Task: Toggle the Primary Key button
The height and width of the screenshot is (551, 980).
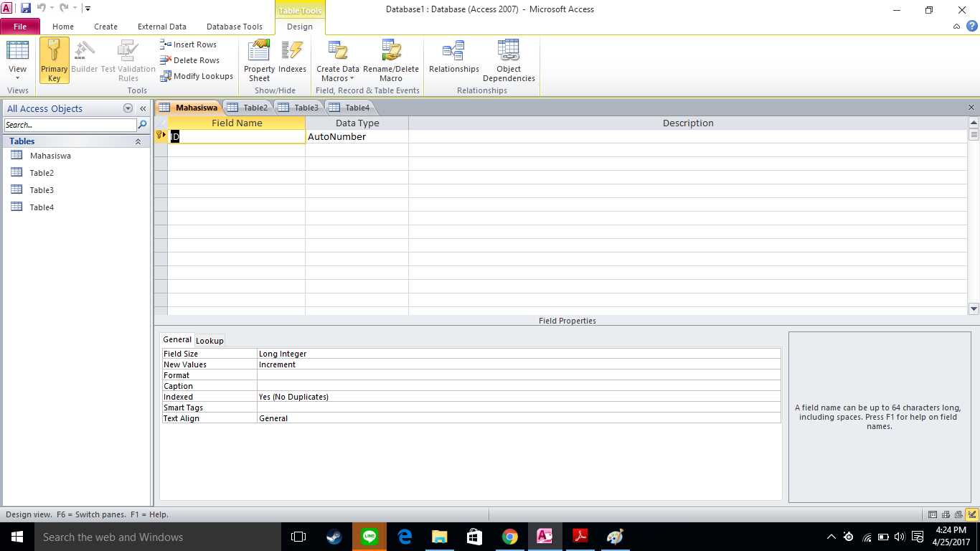Action: (x=55, y=60)
